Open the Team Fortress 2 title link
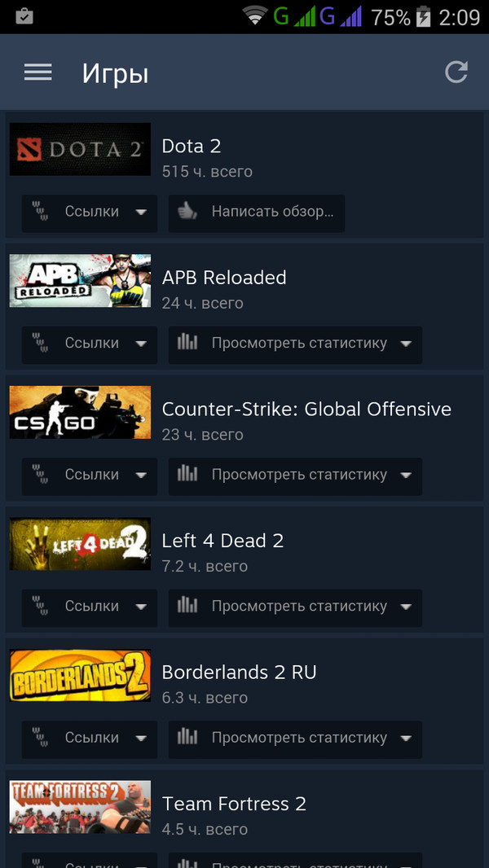489x868 pixels. point(234,803)
